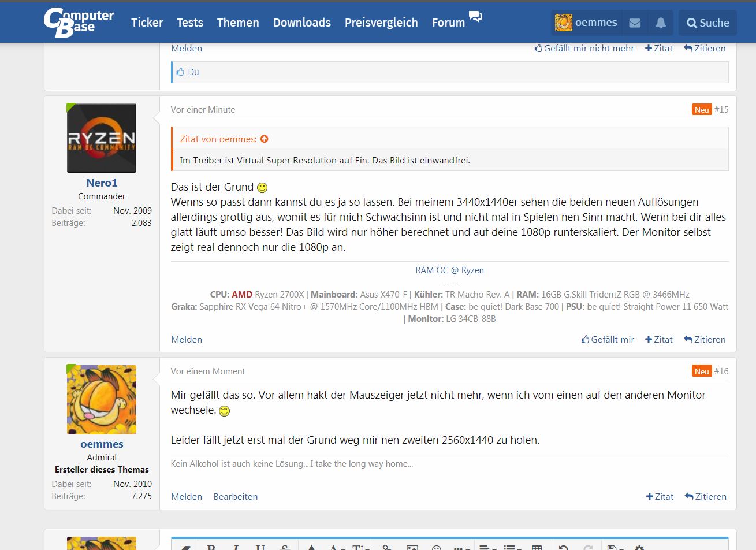756x550 pixels.
Task: Select the 'Commander' rank text
Action: tap(102, 196)
